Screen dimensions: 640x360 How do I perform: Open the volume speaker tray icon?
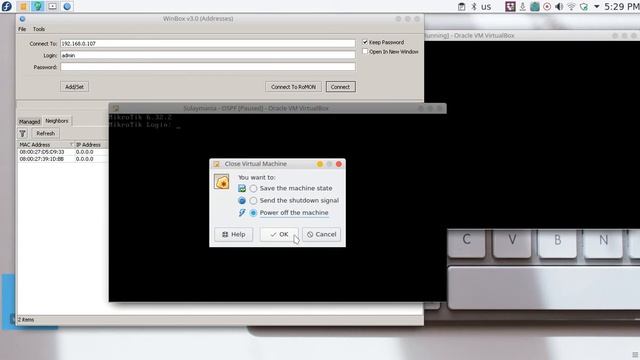[x=559, y=7]
